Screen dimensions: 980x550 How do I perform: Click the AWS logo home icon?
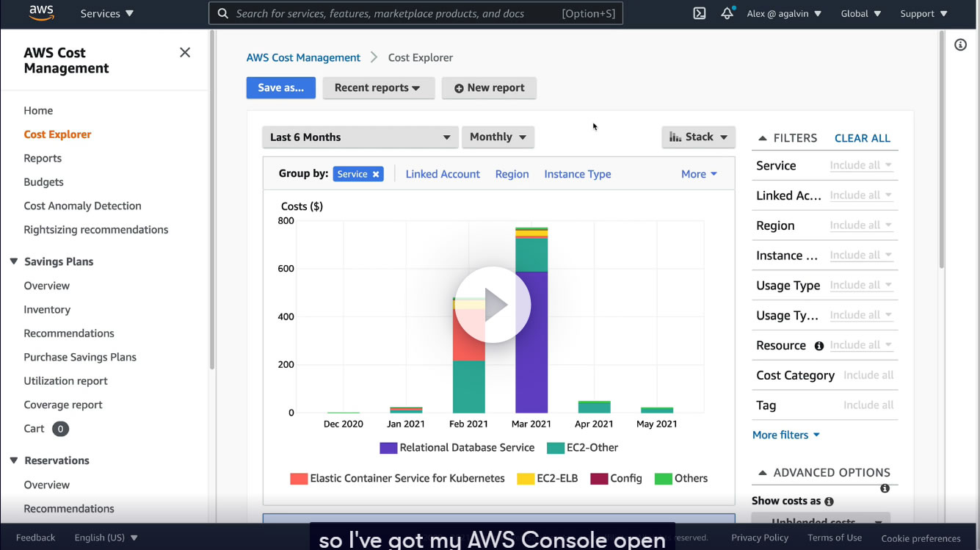[43, 13]
